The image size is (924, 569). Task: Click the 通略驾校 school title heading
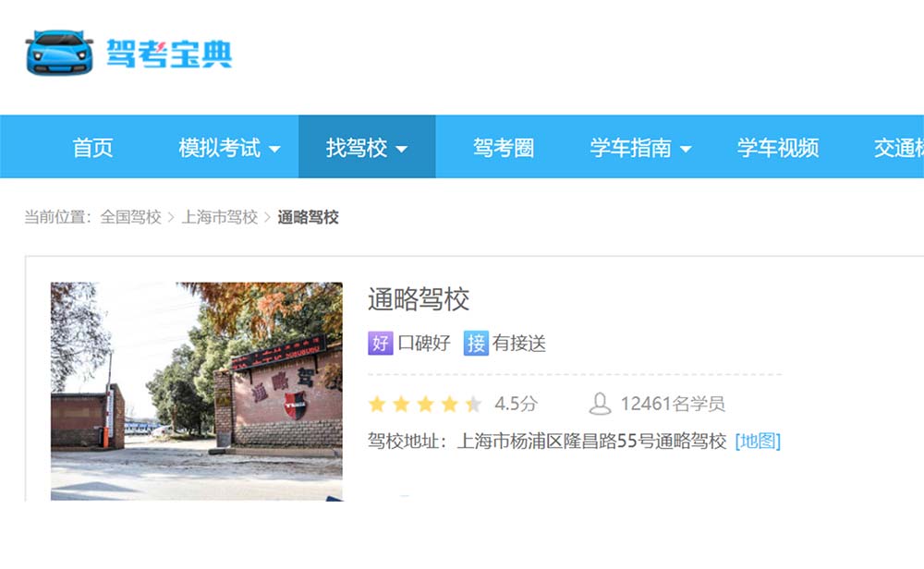pos(419,299)
